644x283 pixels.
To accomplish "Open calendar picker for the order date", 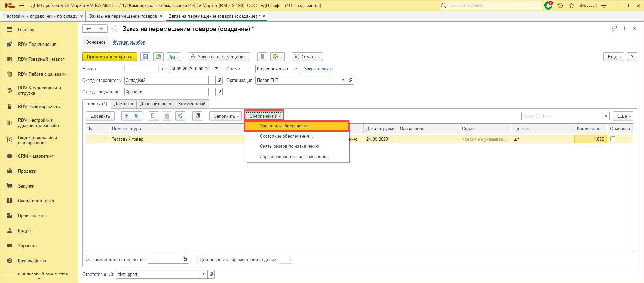I will [x=217, y=69].
